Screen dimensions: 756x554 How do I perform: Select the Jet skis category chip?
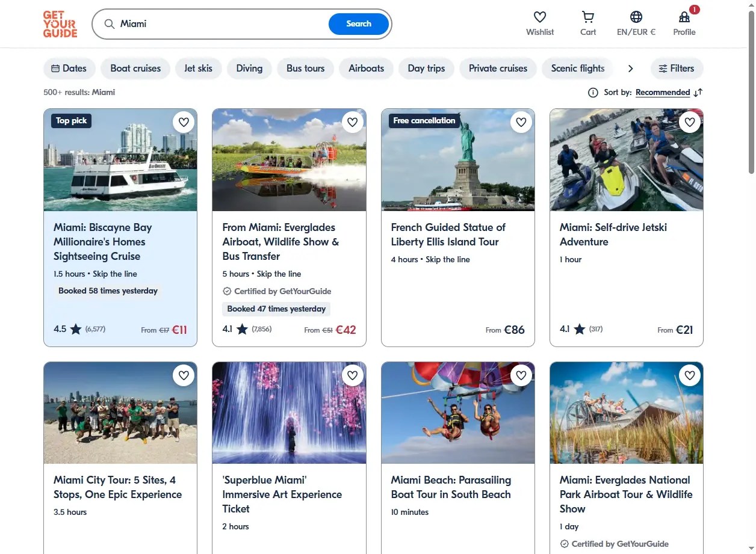pos(198,69)
